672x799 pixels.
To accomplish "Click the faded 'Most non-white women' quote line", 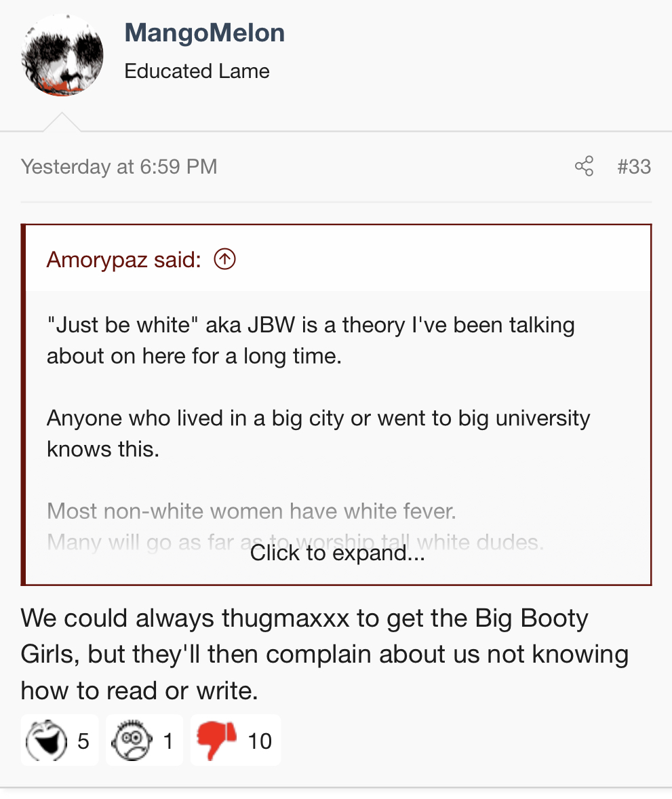I will (x=252, y=511).
